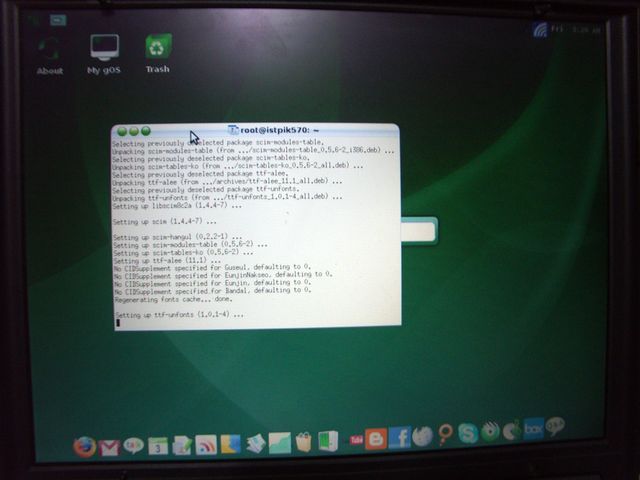Open the My gOS desktop icon
The height and width of the screenshot is (480, 640).
pyautogui.click(x=103, y=54)
